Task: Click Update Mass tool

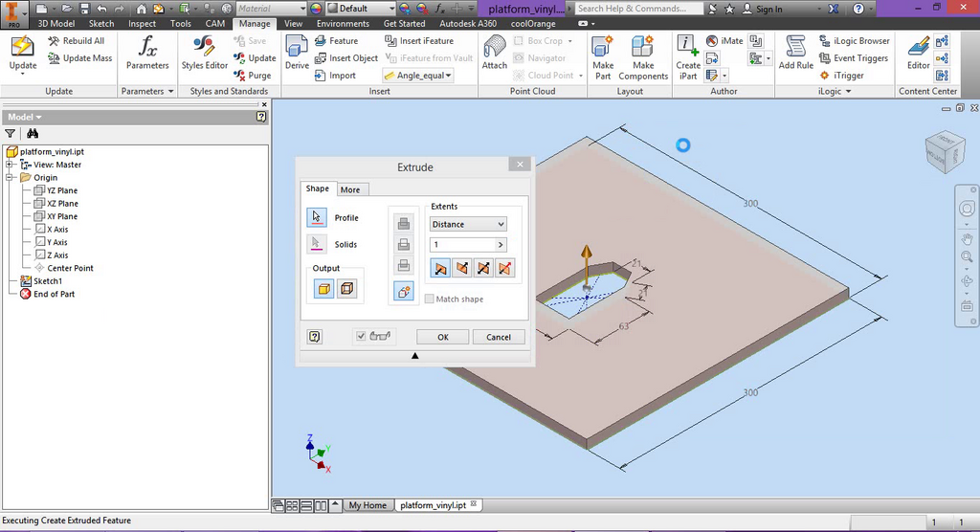Action: tap(80, 58)
